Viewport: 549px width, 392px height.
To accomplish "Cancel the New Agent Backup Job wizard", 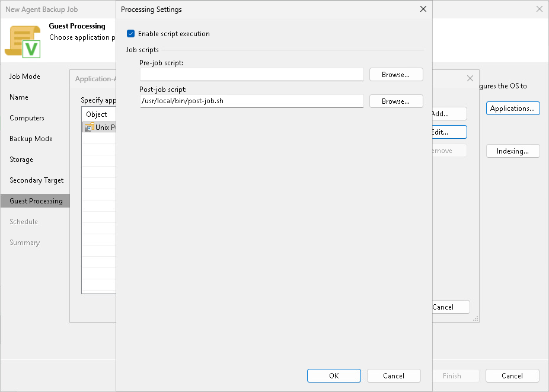I will pyautogui.click(x=512, y=375).
